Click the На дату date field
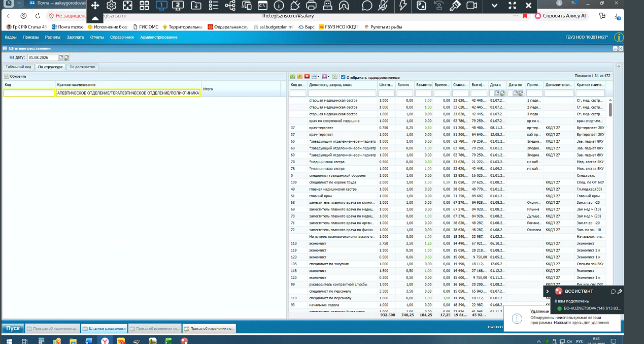The height and width of the screenshot is (344, 644). point(43,58)
